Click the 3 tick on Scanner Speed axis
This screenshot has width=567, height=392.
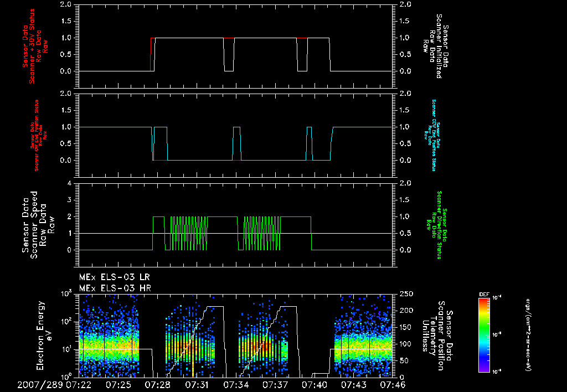pos(69,200)
